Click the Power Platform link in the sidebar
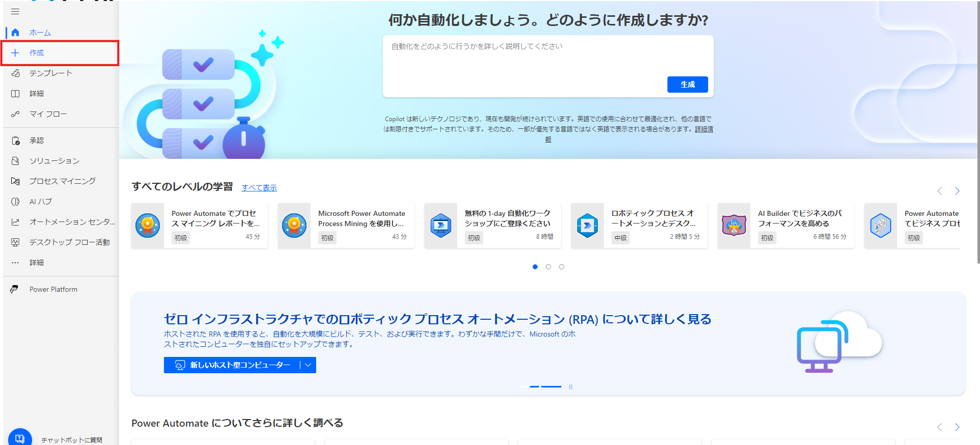This screenshot has height=445, width=980. pos(53,289)
